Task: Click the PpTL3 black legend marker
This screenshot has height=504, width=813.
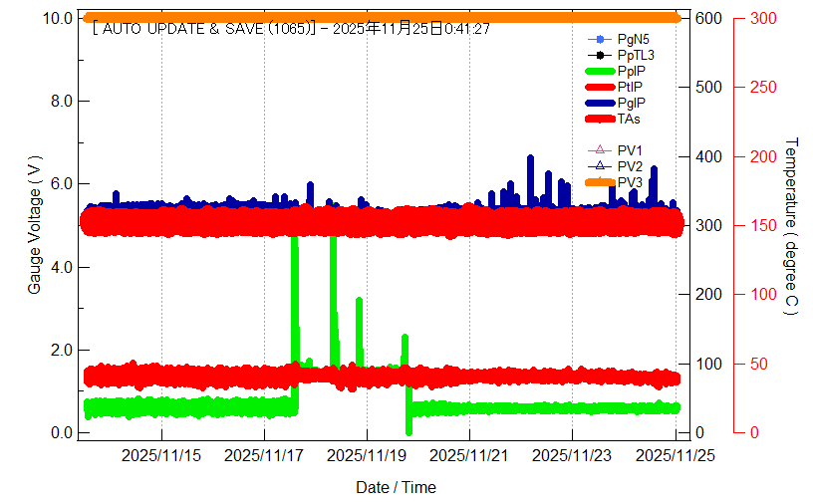Action: tap(600, 55)
